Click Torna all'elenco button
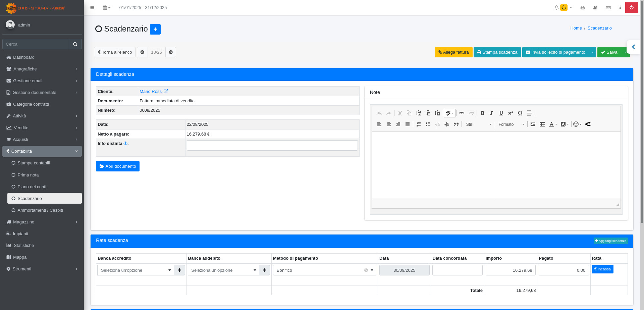This screenshot has height=310, width=644. tap(115, 52)
